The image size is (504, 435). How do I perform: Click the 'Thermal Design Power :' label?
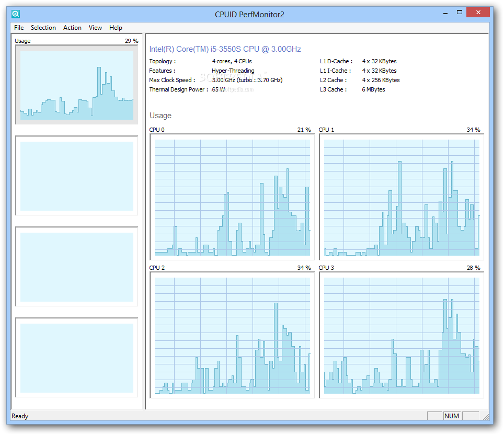point(178,89)
